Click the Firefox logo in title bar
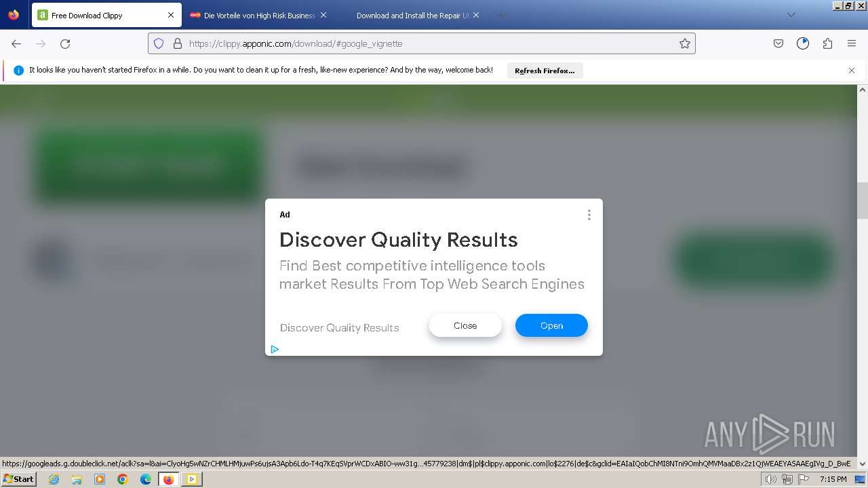 [14, 14]
